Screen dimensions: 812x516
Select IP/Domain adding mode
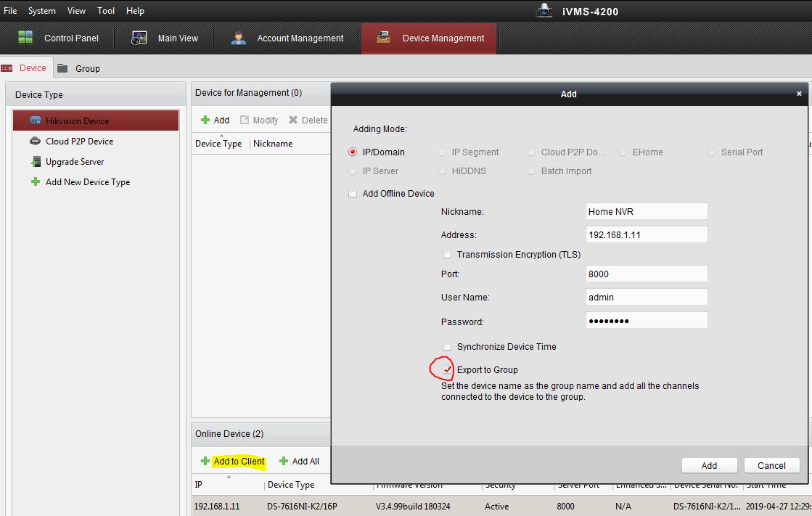click(x=353, y=152)
